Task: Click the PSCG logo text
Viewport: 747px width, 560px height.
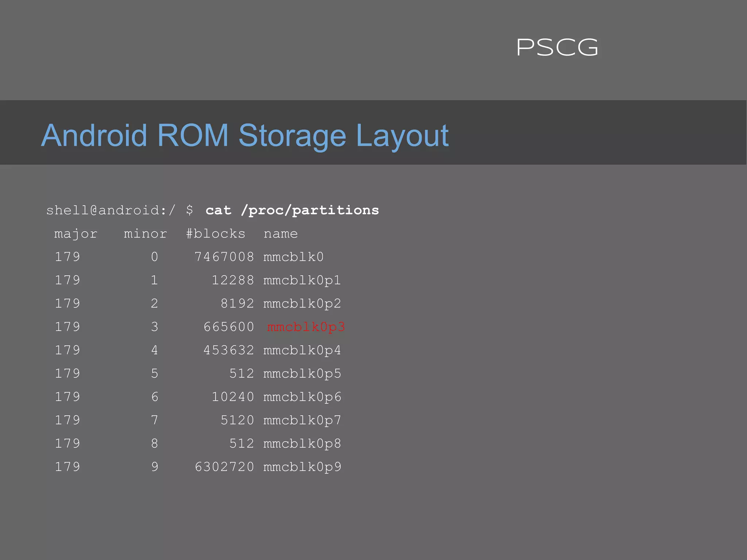Action: click(557, 47)
